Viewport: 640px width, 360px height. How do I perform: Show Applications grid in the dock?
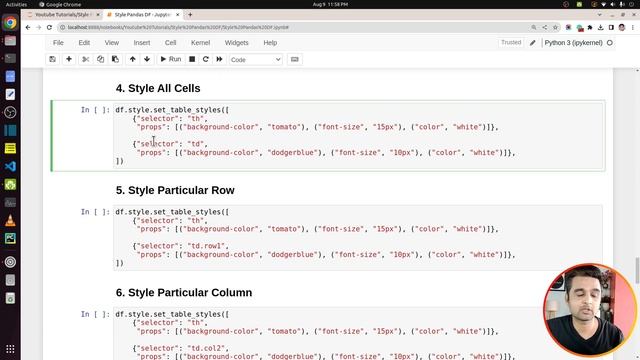(x=10, y=349)
